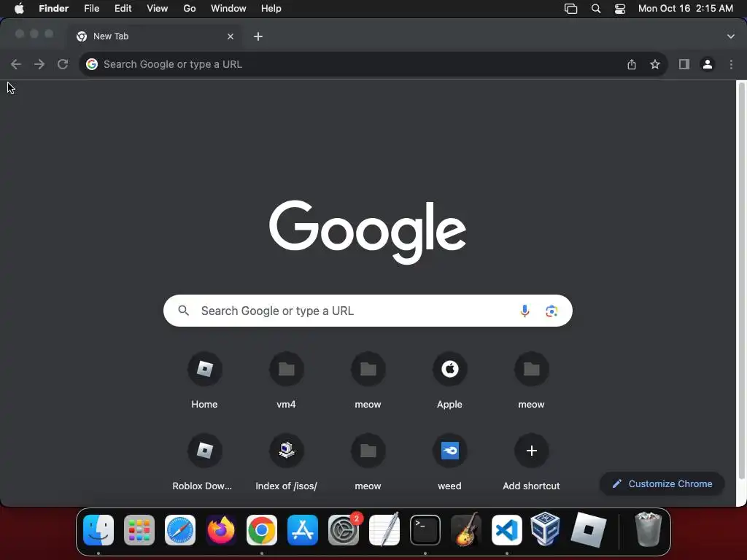
Task: Go forward using the forward arrow
Action: 39,64
